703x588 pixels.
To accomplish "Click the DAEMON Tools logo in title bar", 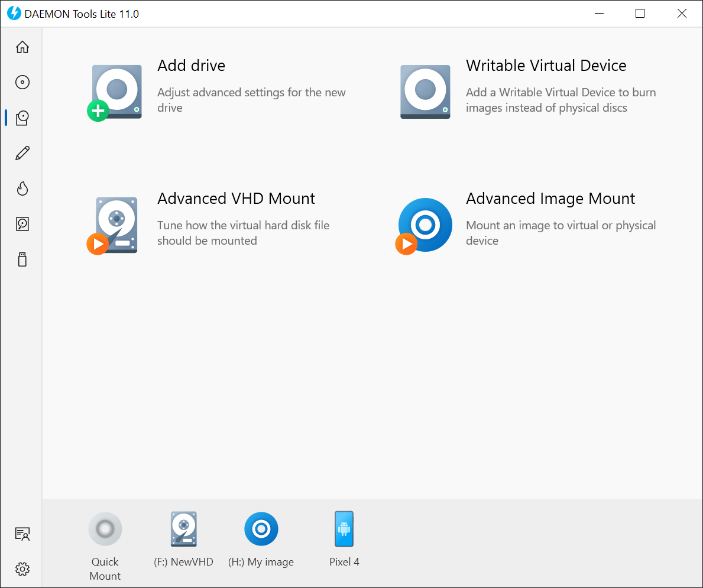I will point(13,13).
